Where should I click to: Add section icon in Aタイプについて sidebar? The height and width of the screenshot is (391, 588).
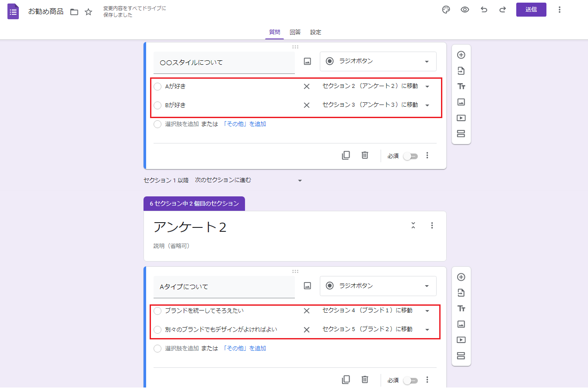coord(461,356)
